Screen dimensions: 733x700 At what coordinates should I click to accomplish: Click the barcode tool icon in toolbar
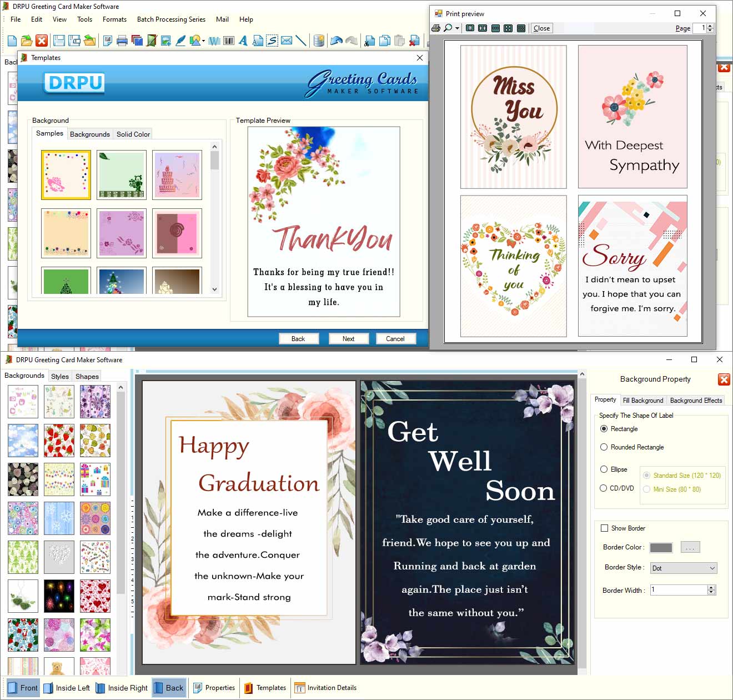click(x=228, y=41)
